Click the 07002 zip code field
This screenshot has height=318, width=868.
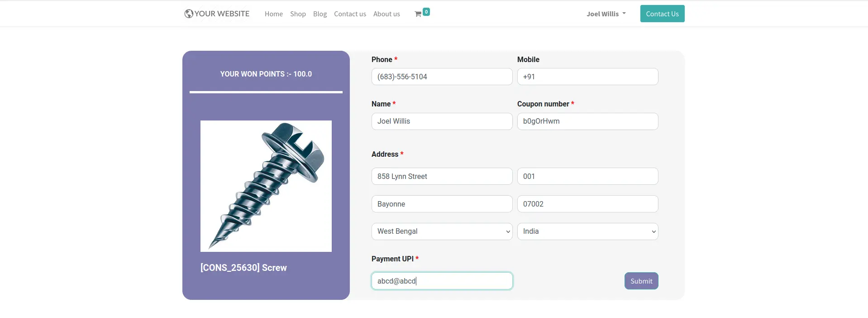587,204
